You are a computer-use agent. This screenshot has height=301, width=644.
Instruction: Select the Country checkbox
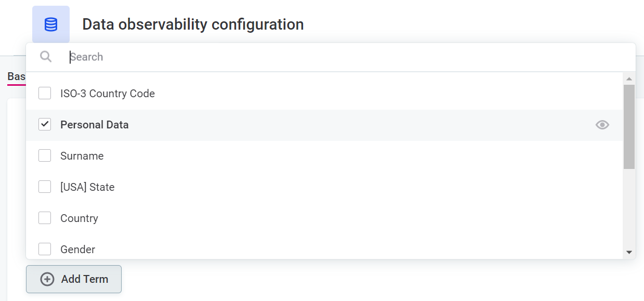pyautogui.click(x=45, y=218)
